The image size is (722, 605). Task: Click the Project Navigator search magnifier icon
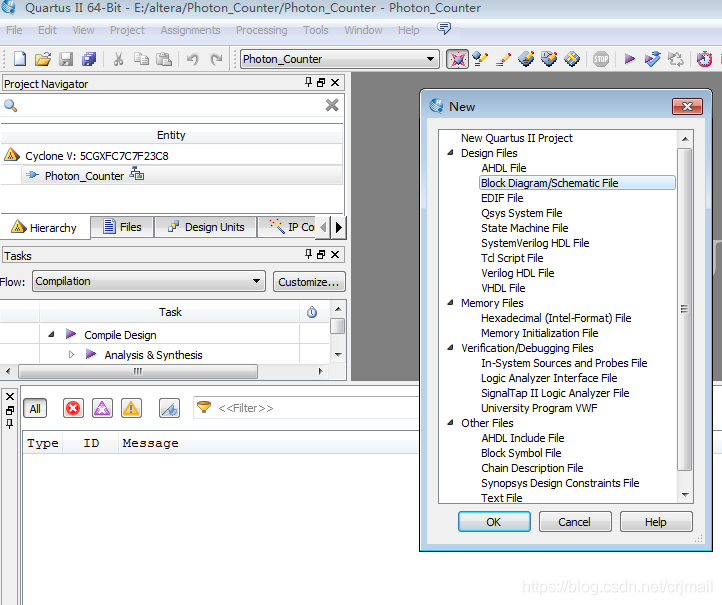pos(11,105)
